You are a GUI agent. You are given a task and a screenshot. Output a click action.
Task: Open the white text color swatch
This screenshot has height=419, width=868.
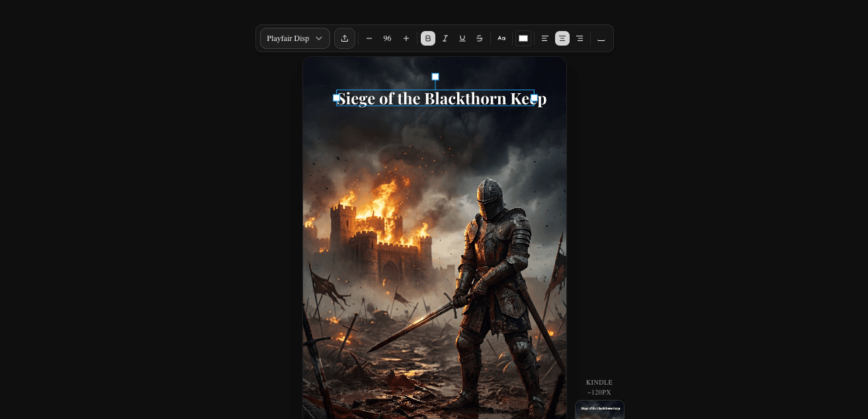click(523, 38)
